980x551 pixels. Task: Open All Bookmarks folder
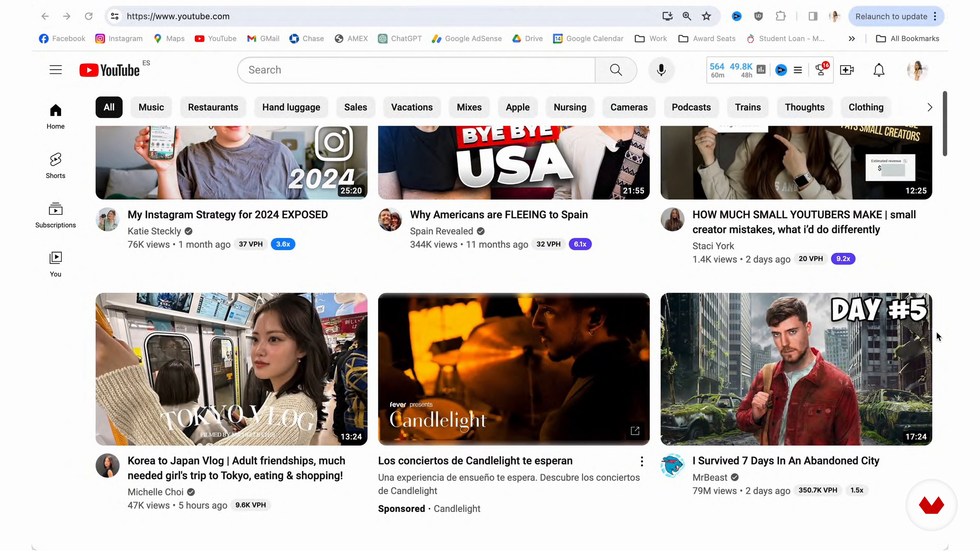click(907, 39)
